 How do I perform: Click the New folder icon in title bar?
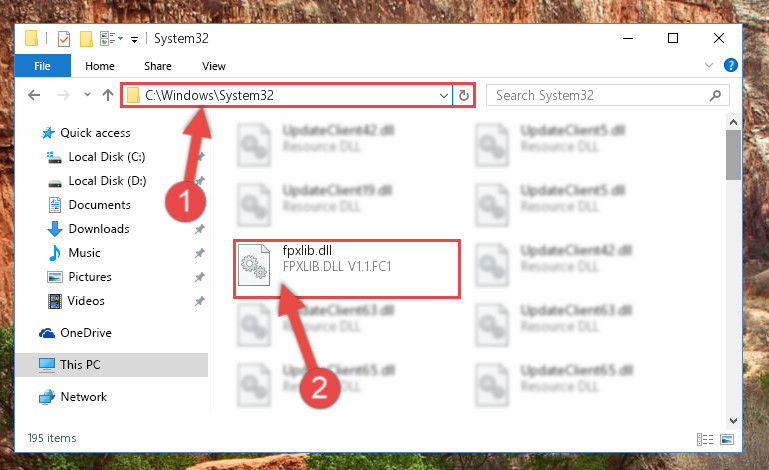tap(86, 38)
